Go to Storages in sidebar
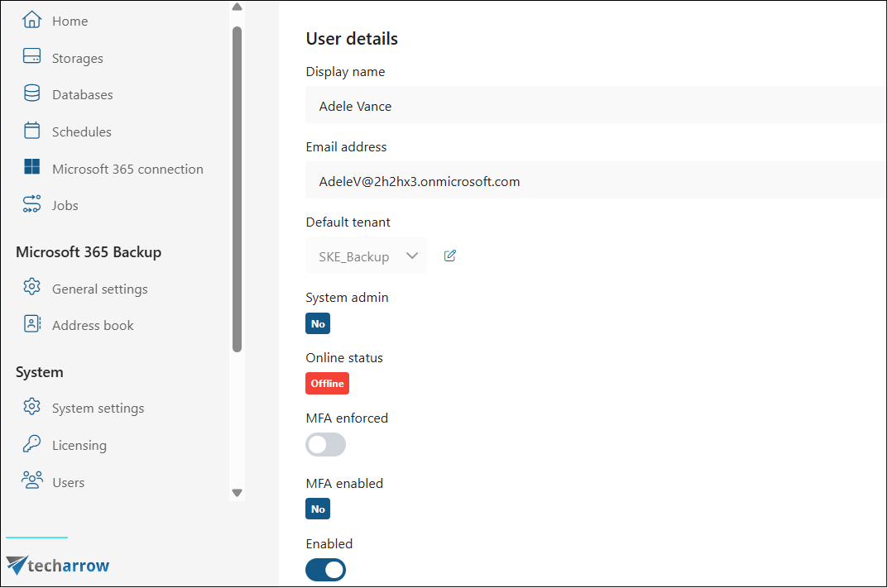Viewport: 888px width, 588px height. [78, 58]
